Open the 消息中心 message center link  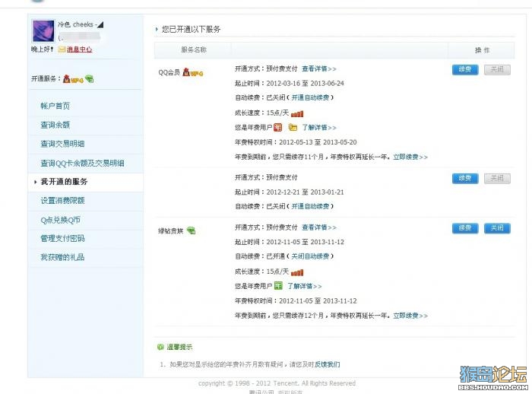pyautogui.click(x=79, y=49)
